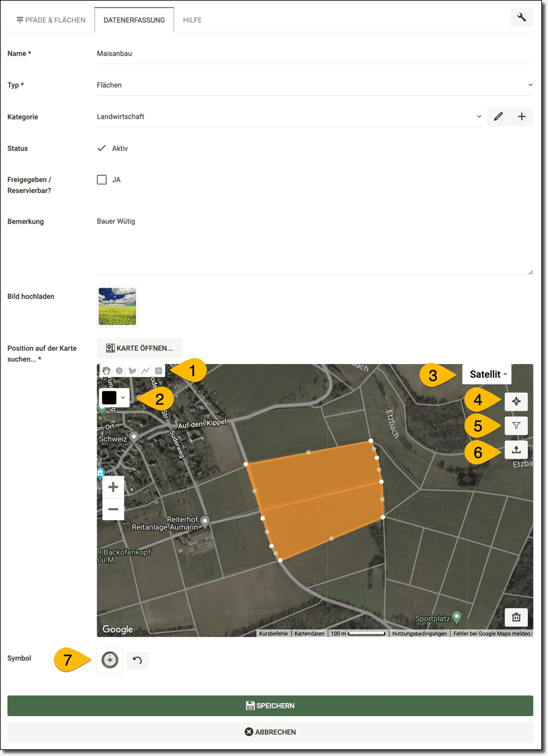
Task: Open the map filter funnel button
Action: 516,426
